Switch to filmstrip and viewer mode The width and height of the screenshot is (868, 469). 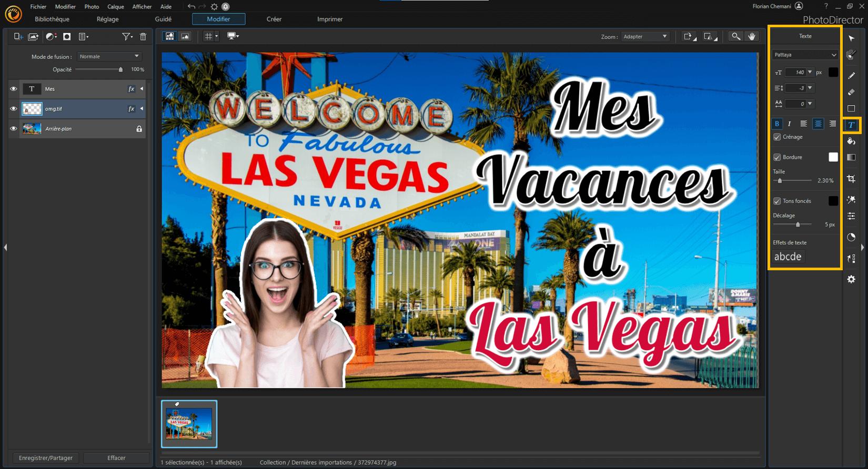pyautogui.click(x=169, y=36)
